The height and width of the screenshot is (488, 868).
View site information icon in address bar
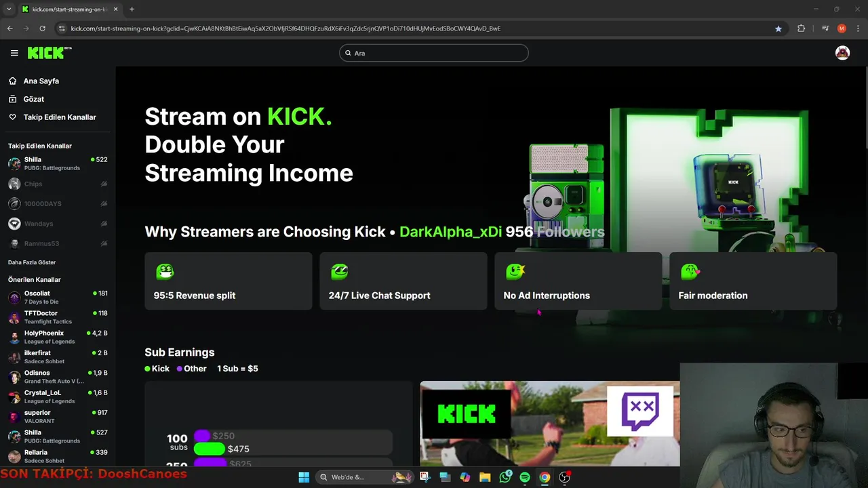pos(62,28)
